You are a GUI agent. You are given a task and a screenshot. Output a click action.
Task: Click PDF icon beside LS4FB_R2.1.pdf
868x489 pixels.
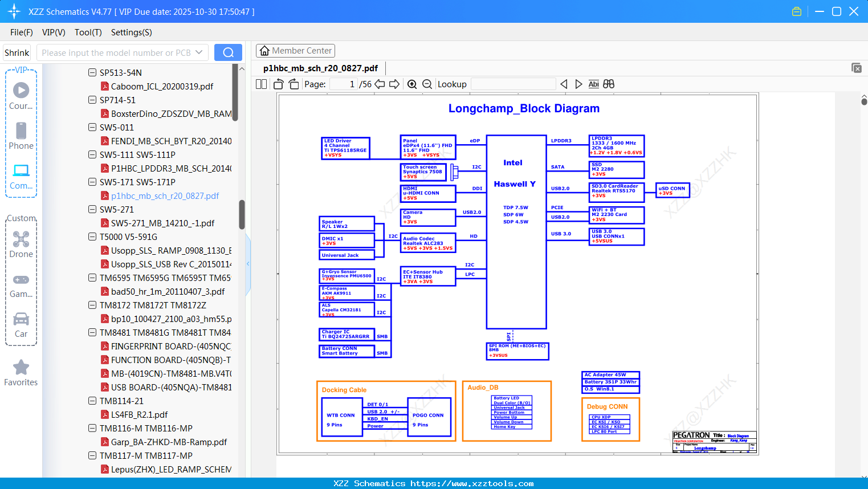click(105, 414)
